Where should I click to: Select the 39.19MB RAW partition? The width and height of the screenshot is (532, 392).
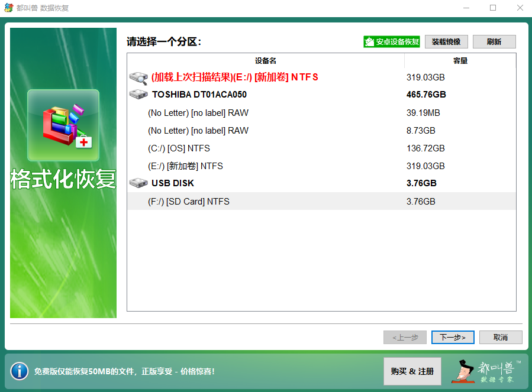click(321, 112)
